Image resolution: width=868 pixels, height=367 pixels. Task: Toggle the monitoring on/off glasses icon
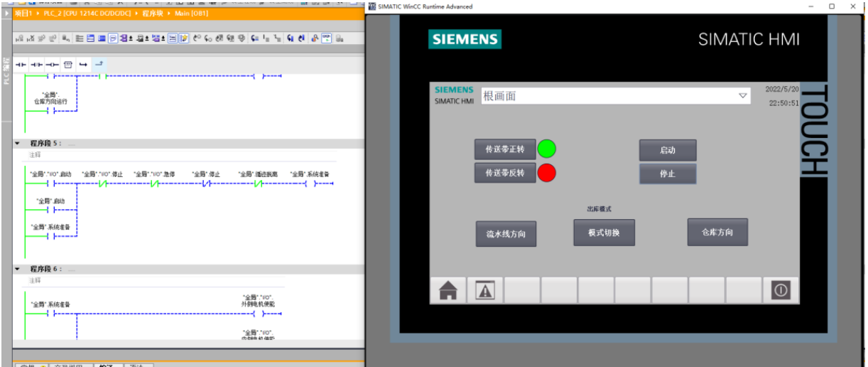[x=326, y=38]
